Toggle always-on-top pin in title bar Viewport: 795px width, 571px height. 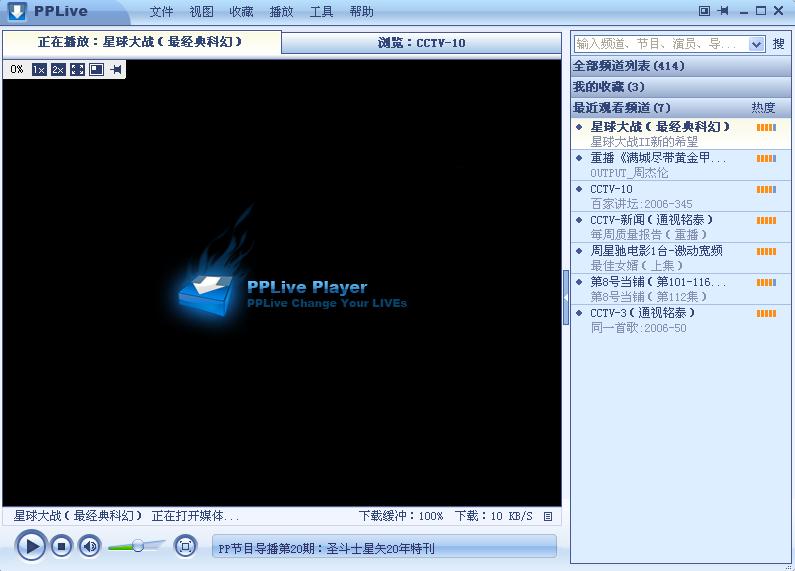tap(724, 11)
